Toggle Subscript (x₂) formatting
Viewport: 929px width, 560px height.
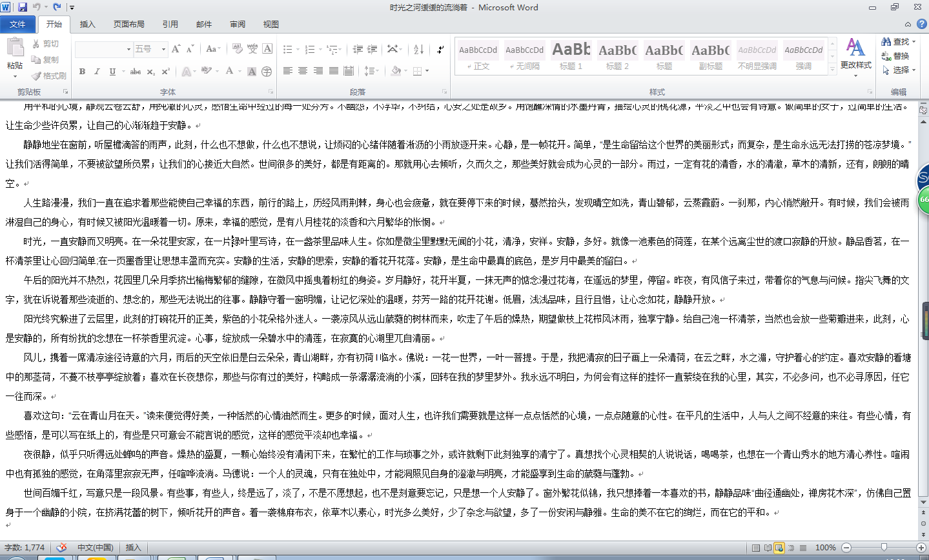click(x=150, y=71)
